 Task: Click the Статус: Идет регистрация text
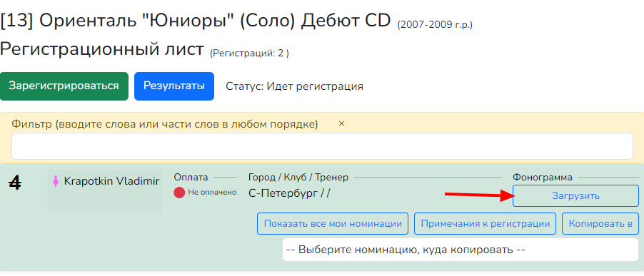tap(294, 86)
